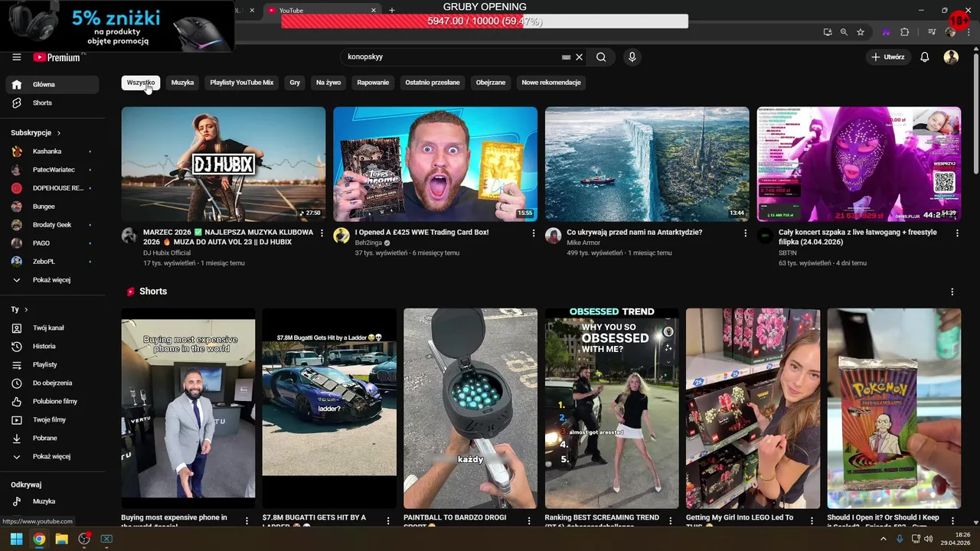Select the Na żywo chip
Viewport: 980px width, 551px height.
[328, 83]
